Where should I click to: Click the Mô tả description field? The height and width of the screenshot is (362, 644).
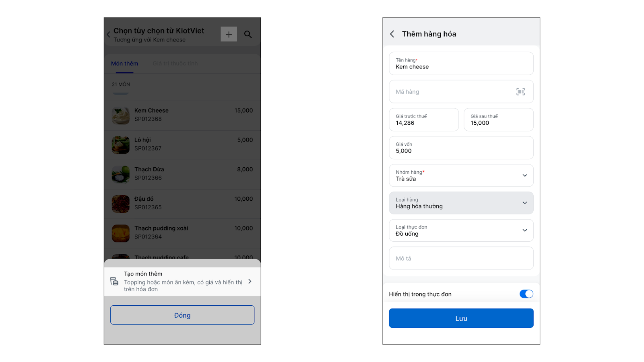pyautogui.click(x=461, y=258)
